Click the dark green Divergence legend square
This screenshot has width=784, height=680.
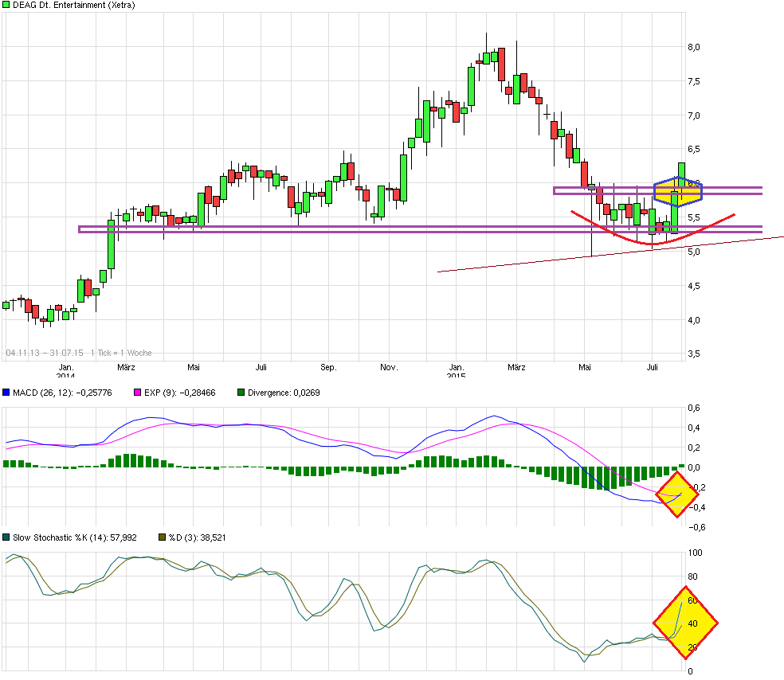coord(242,393)
